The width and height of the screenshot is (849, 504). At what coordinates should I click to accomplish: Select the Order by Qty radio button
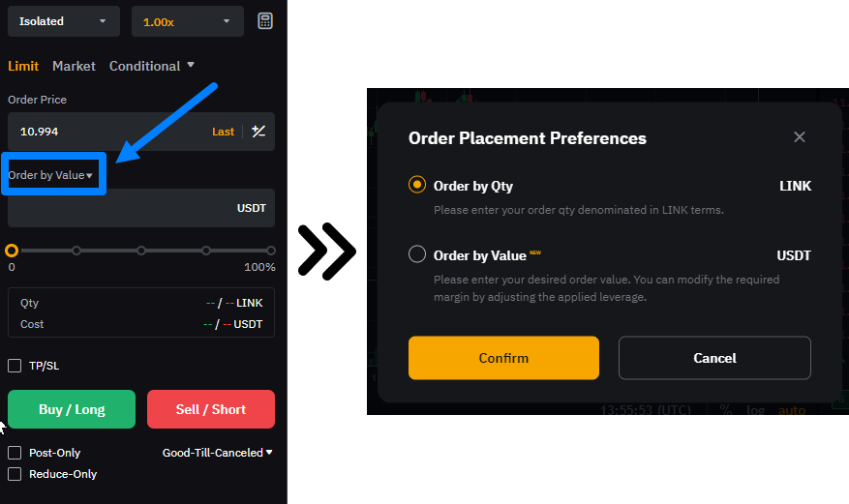pyautogui.click(x=417, y=186)
